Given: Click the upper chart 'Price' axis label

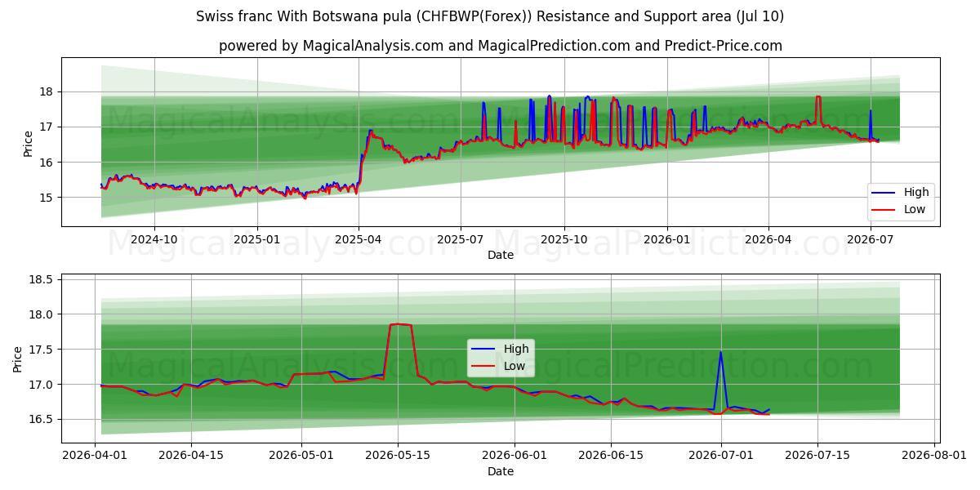Looking at the screenshot, I should [28, 144].
